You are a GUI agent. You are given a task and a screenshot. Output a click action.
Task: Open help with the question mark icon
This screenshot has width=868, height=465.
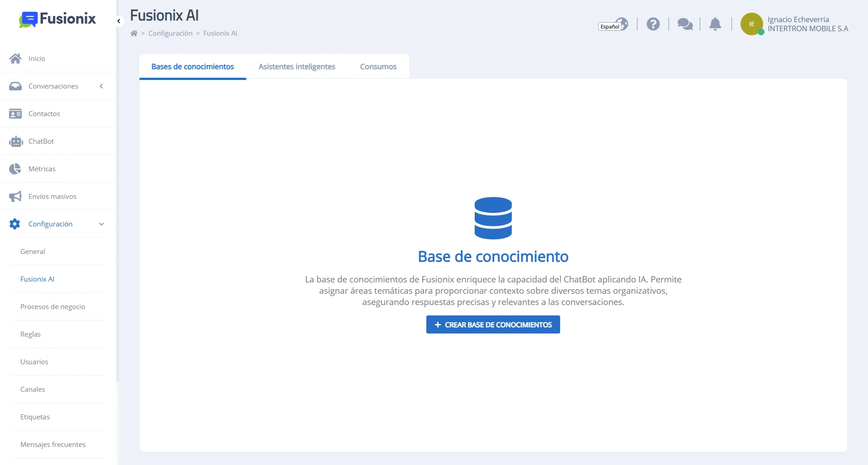653,24
